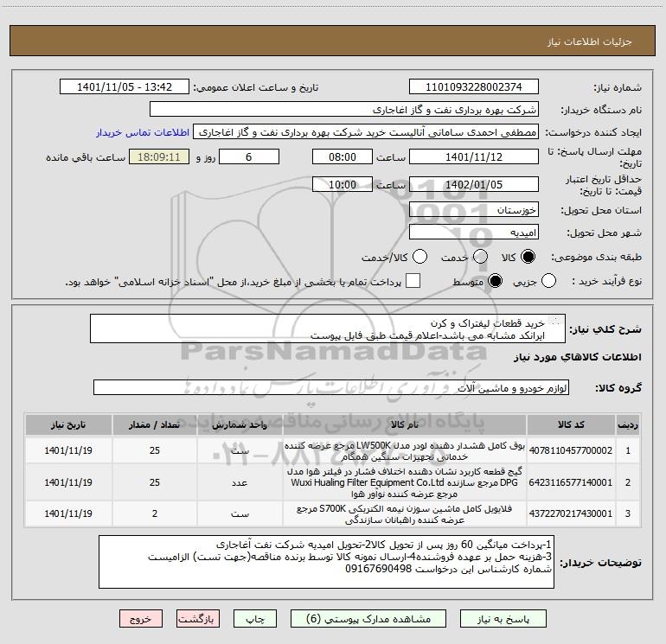Click the تعداد / مقدار column header
Image resolution: width=666 pixels, height=644 pixels.
(x=154, y=425)
